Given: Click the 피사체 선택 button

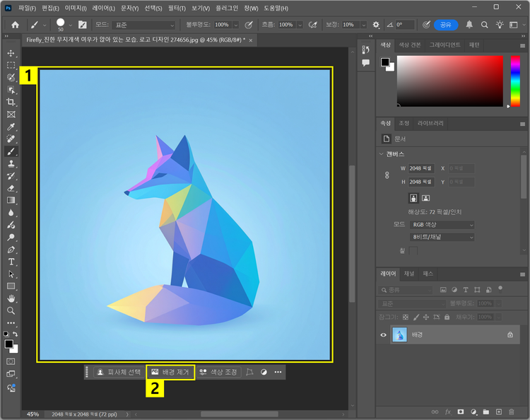Looking at the screenshot, I should (119, 372).
